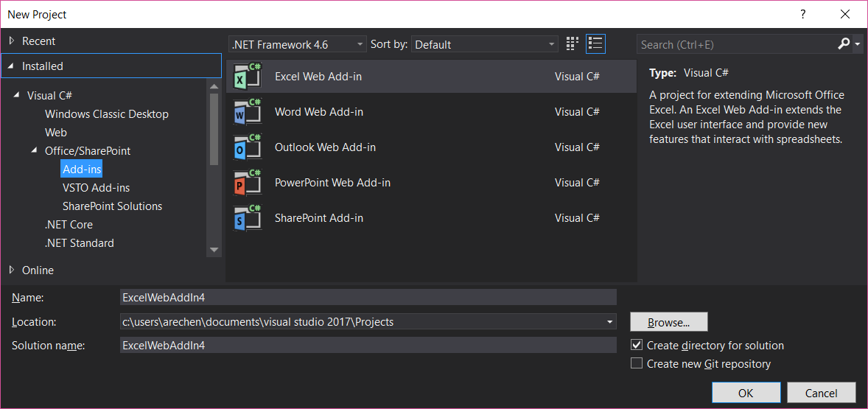The width and height of the screenshot is (868, 409).
Task: Open the .NET Framework 4.6 dropdown
Action: pos(297,44)
